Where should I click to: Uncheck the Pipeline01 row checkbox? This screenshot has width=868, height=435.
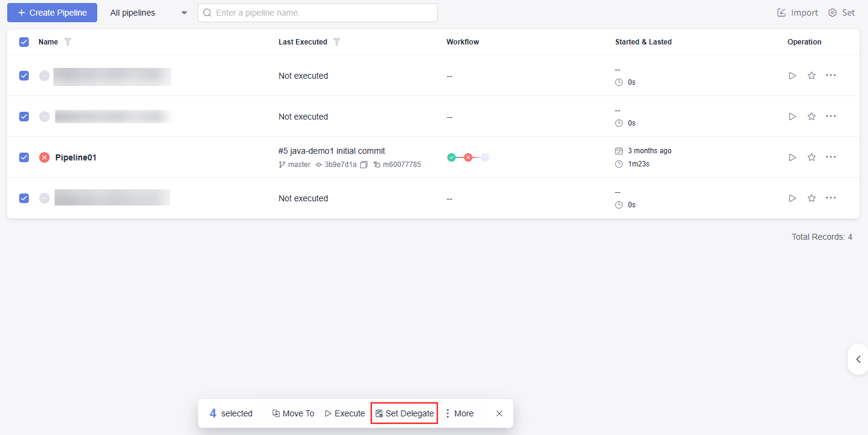pyautogui.click(x=24, y=157)
